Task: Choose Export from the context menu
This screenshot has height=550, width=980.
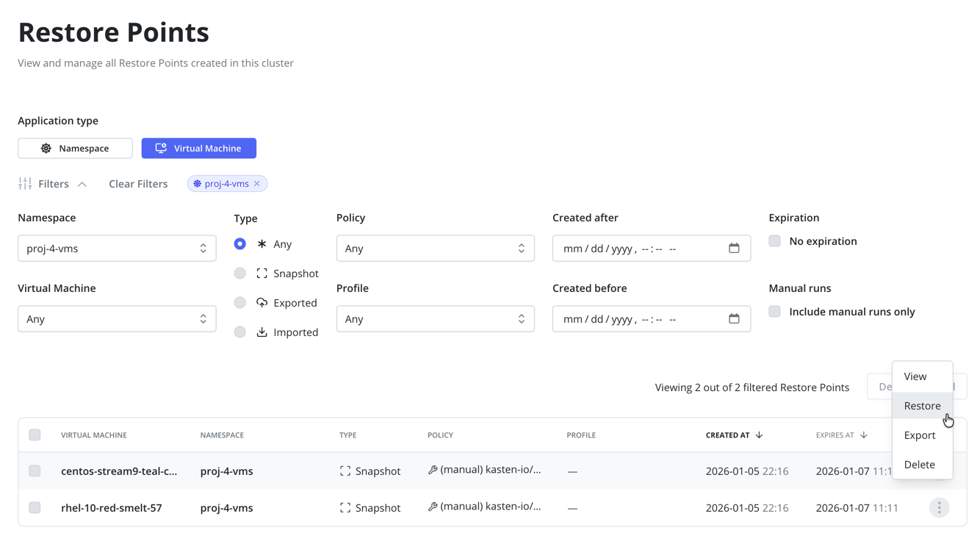Action: tap(919, 435)
